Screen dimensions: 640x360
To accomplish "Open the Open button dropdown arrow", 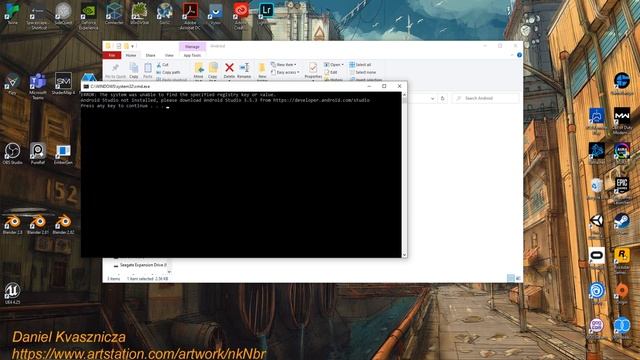I will (342, 64).
